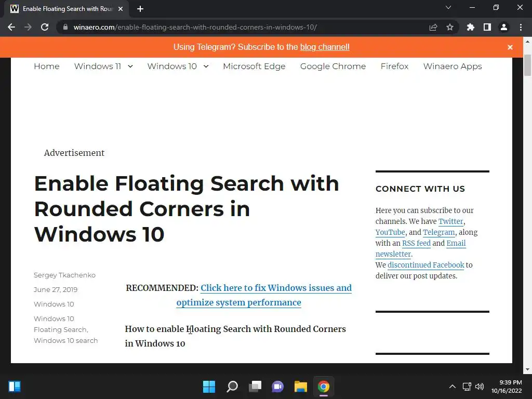Open the Windows 11 menu item
The image size is (532, 399).
(97, 66)
